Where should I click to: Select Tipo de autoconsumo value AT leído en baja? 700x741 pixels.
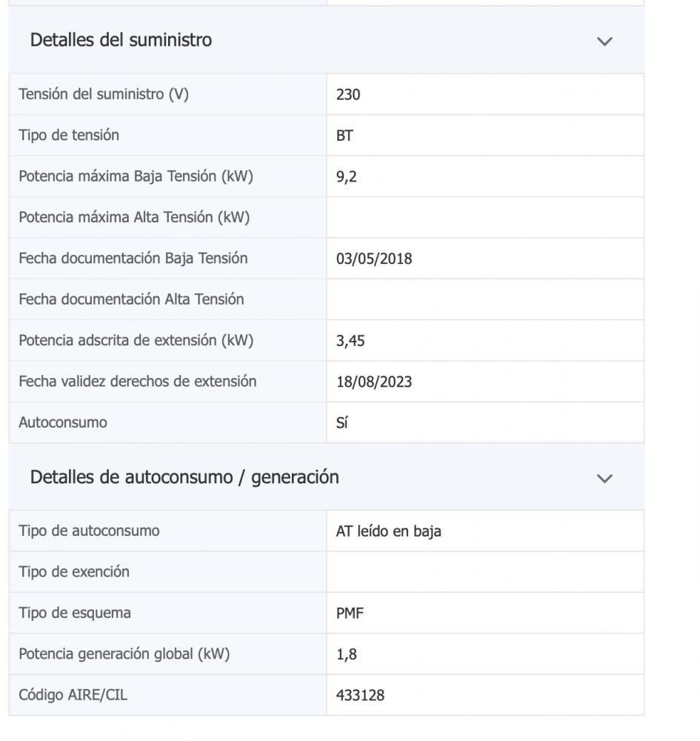(x=389, y=531)
